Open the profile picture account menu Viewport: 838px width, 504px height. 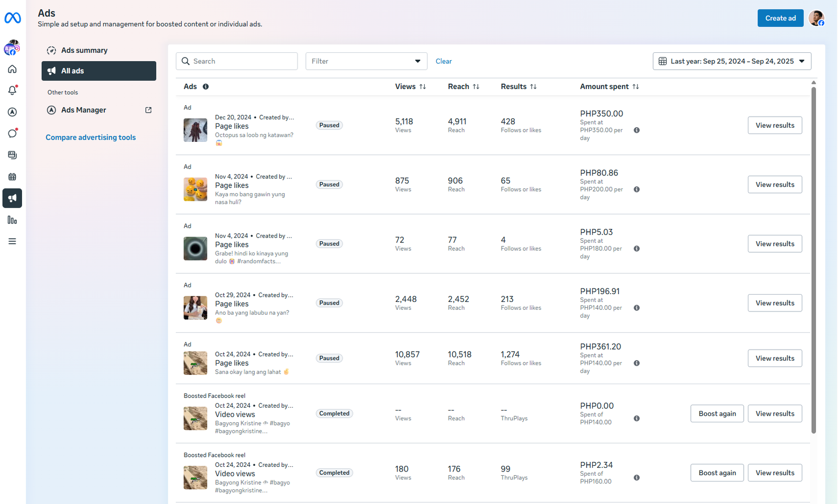816,18
